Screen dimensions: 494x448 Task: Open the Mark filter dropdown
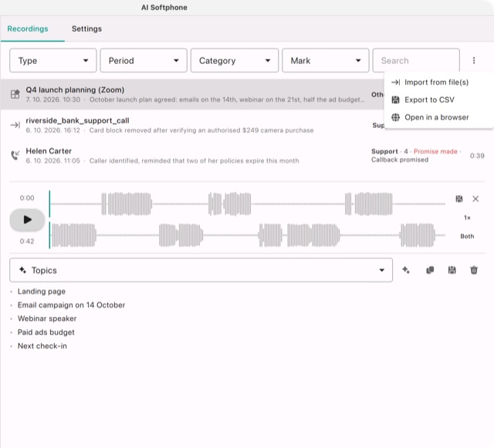pos(326,60)
